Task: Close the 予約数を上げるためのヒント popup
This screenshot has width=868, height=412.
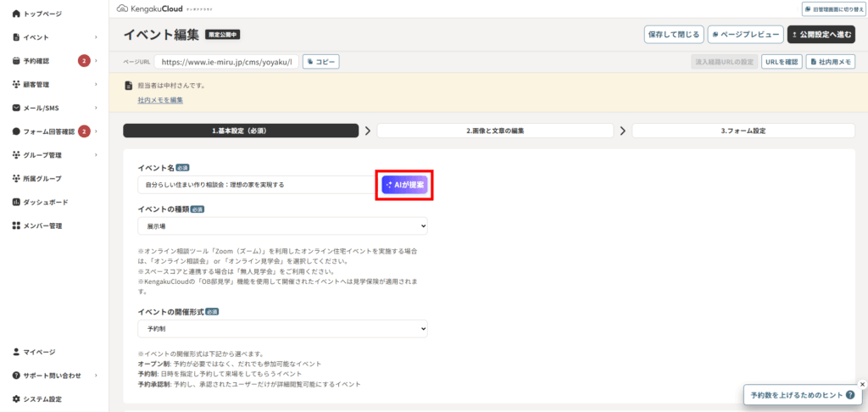Action: (x=862, y=384)
